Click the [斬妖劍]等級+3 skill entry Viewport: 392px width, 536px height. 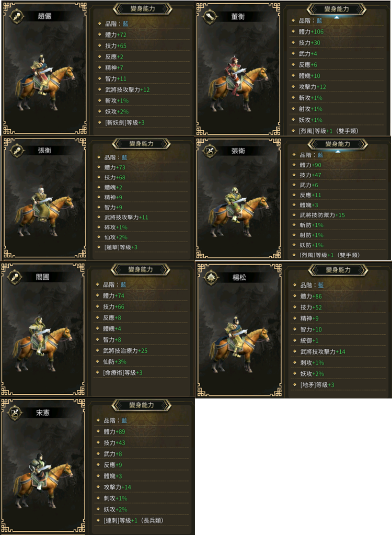point(125,123)
